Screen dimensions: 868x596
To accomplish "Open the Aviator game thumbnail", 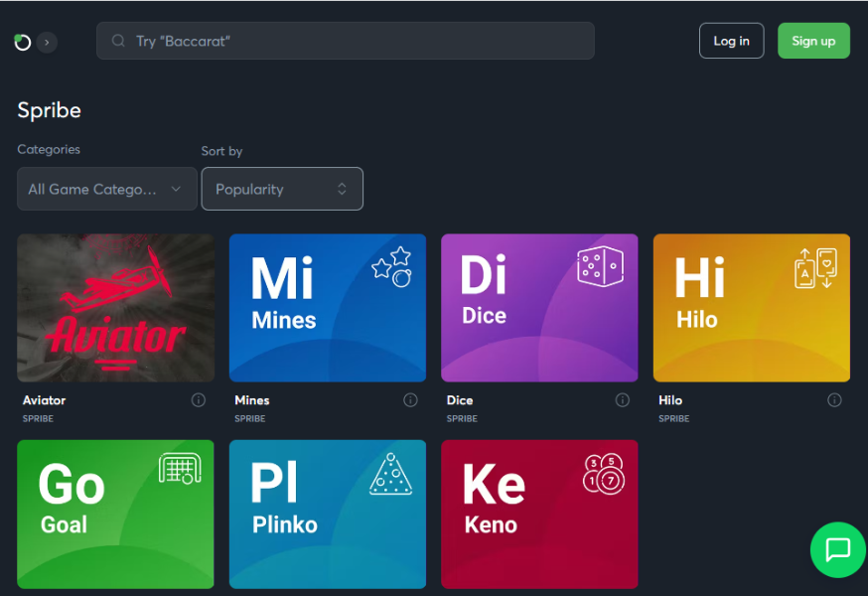I will 116,308.
